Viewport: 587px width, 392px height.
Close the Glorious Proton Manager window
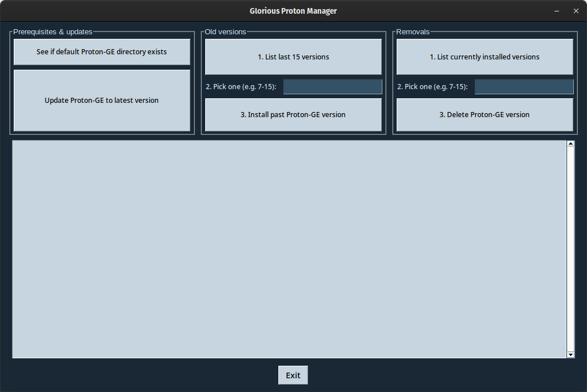tap(576, 11)
